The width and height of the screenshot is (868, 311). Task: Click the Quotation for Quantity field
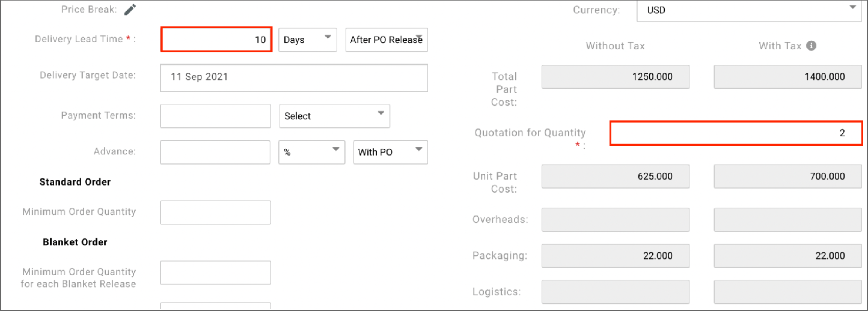736,133
